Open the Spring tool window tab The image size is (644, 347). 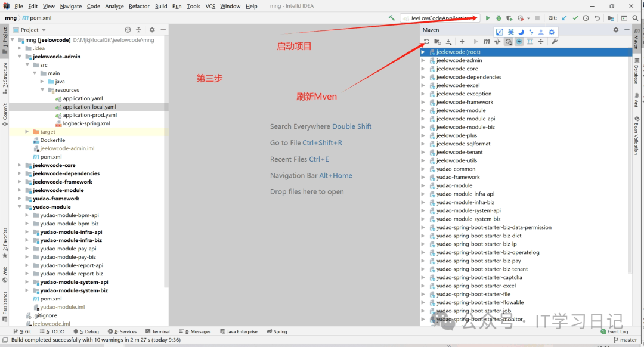pos(277,331)
